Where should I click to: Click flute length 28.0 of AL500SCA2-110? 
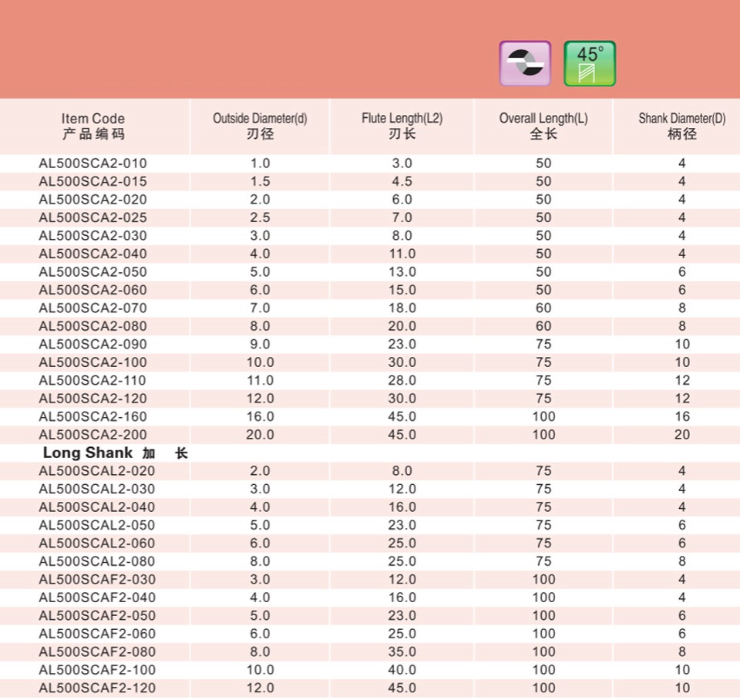pos(402,380)
